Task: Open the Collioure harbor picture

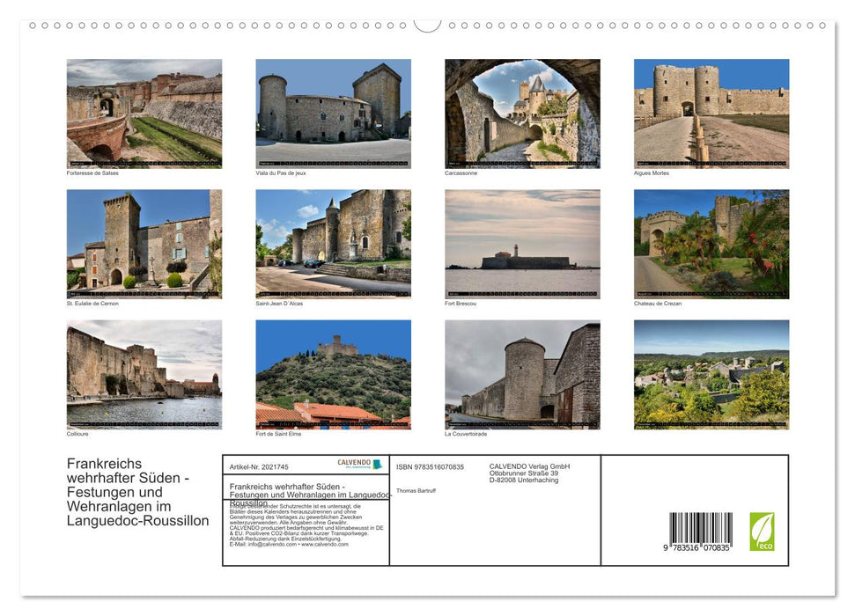Action: tap(144, 374)
